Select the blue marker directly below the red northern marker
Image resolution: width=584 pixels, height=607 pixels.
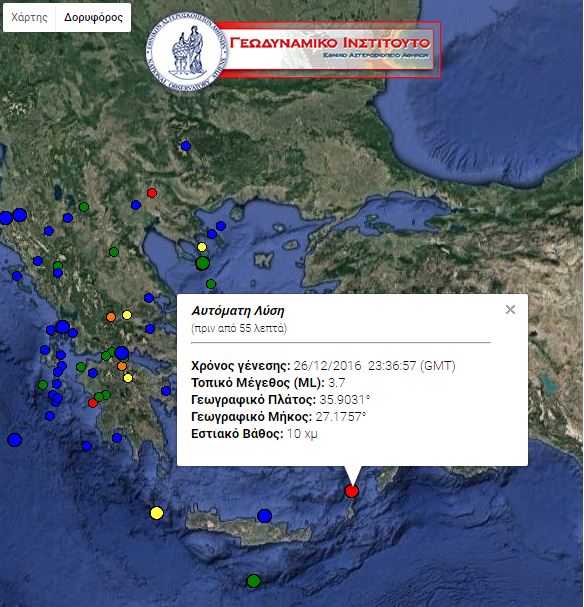pos(136,205)
